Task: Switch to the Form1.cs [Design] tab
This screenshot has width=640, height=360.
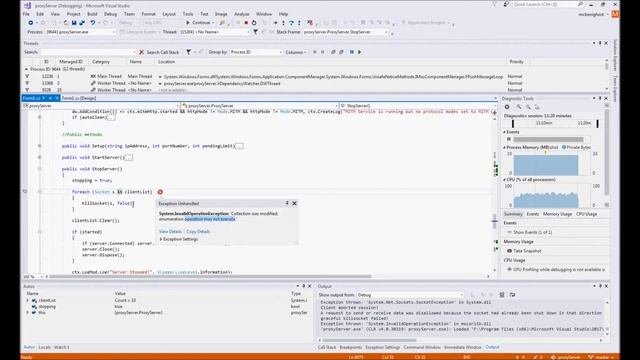Action: pyautogui.click(x=79, y=98)
